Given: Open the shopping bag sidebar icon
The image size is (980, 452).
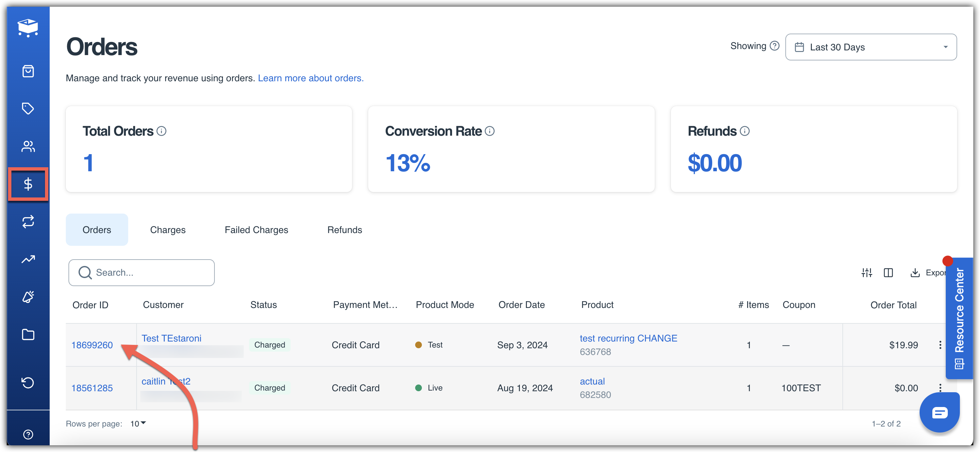Looking at the screenshot, I should click(x=28, y=71).
